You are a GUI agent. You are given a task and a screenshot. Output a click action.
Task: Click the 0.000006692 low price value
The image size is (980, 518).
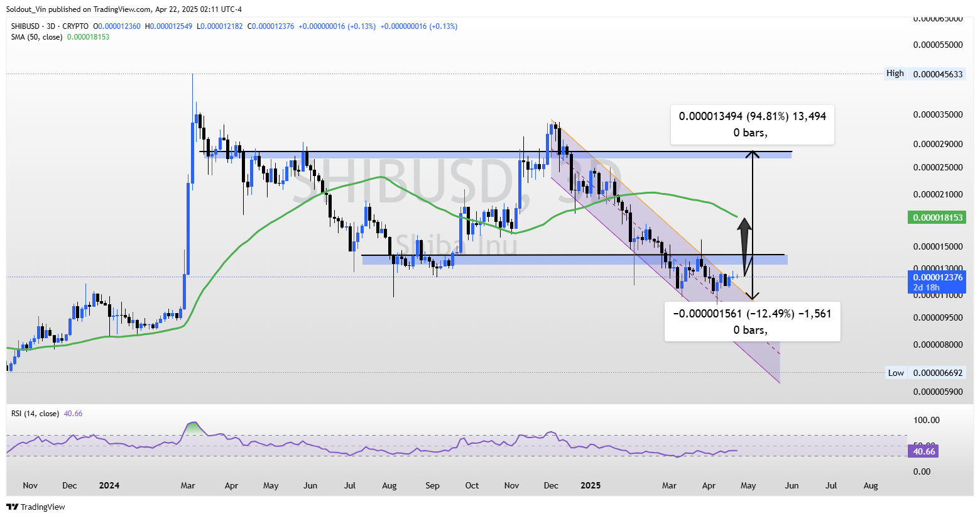click(937, 373)
